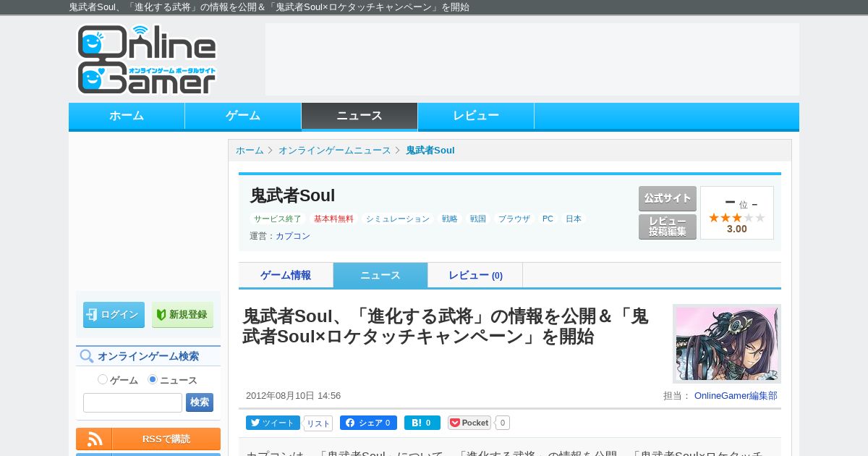Screen dimensions: 868x456
Task: Select the ニュース navigation tab
Action: tap(359, 116)
